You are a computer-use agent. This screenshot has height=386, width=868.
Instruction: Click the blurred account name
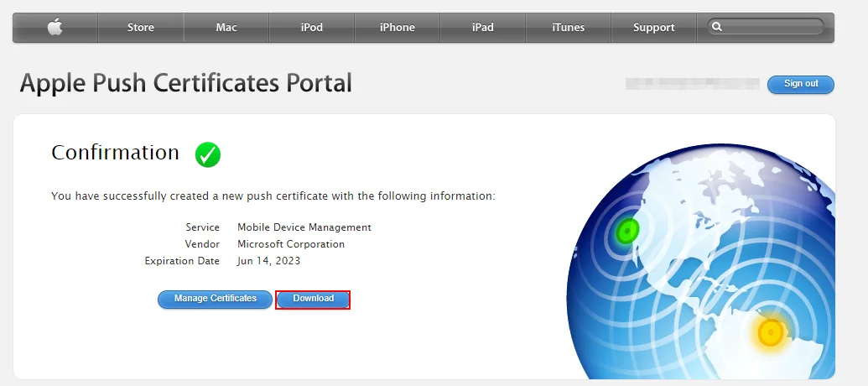tap(692, 84)
